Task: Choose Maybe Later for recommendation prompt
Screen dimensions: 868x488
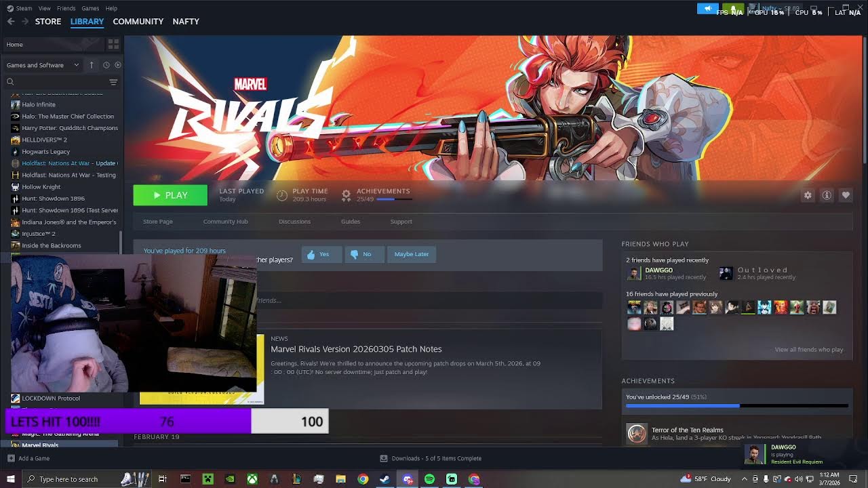Action: pyautogui.click(x=412, y=254)
